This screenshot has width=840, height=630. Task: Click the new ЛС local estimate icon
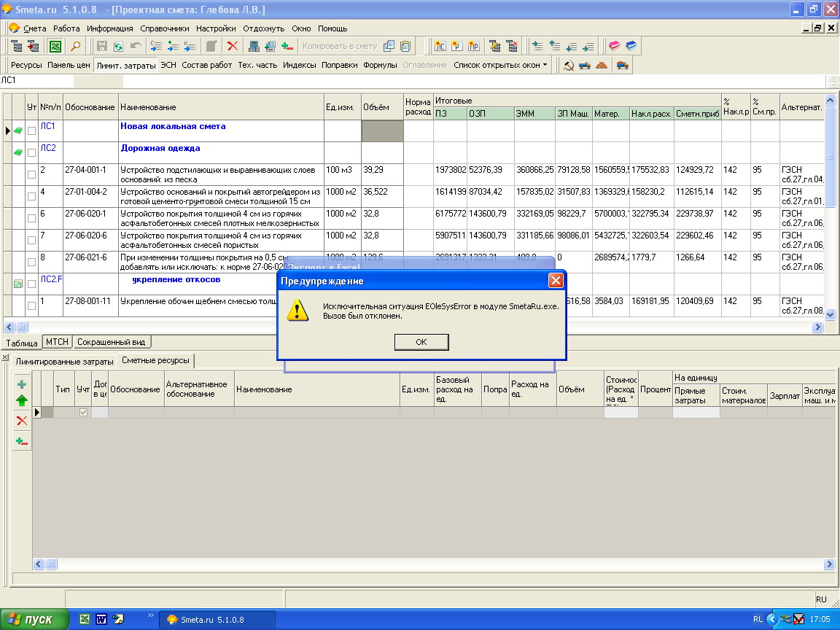pos(440,46)
